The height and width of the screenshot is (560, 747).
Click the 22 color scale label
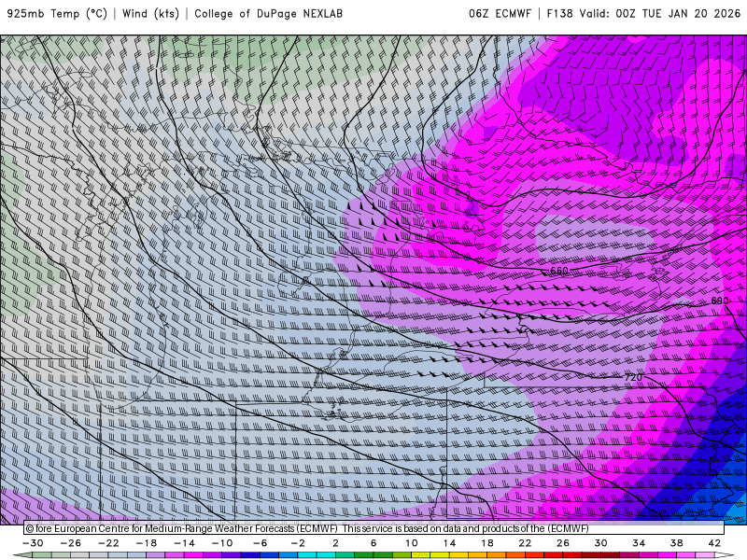pyautogui.click(x=525, y=543)
